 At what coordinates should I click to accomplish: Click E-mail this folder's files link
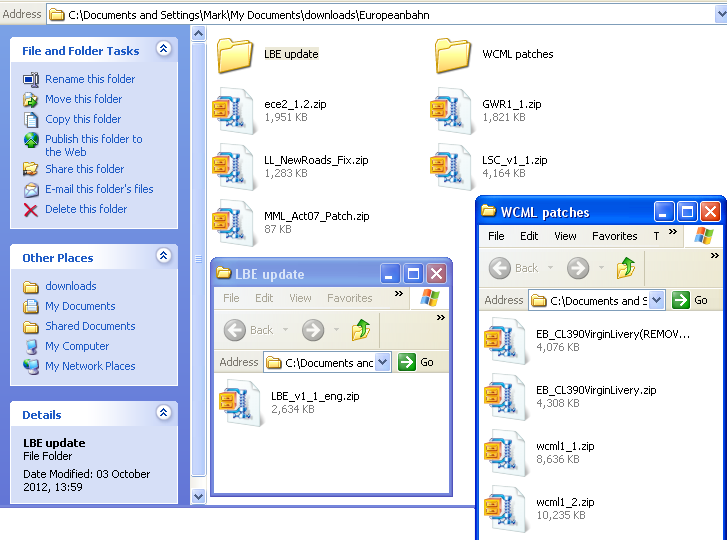[x=99, y=189]
